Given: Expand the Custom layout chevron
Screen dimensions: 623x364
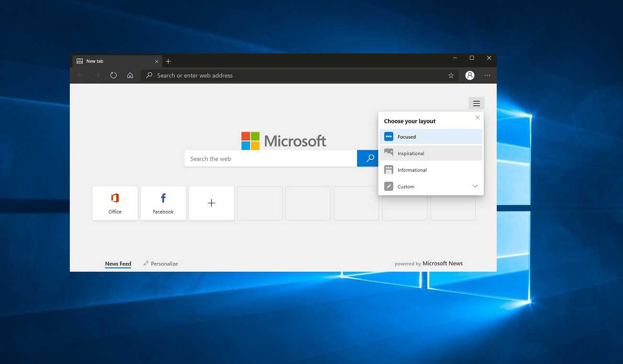Looking at the screenshot, I should click(x=475, y=186).
